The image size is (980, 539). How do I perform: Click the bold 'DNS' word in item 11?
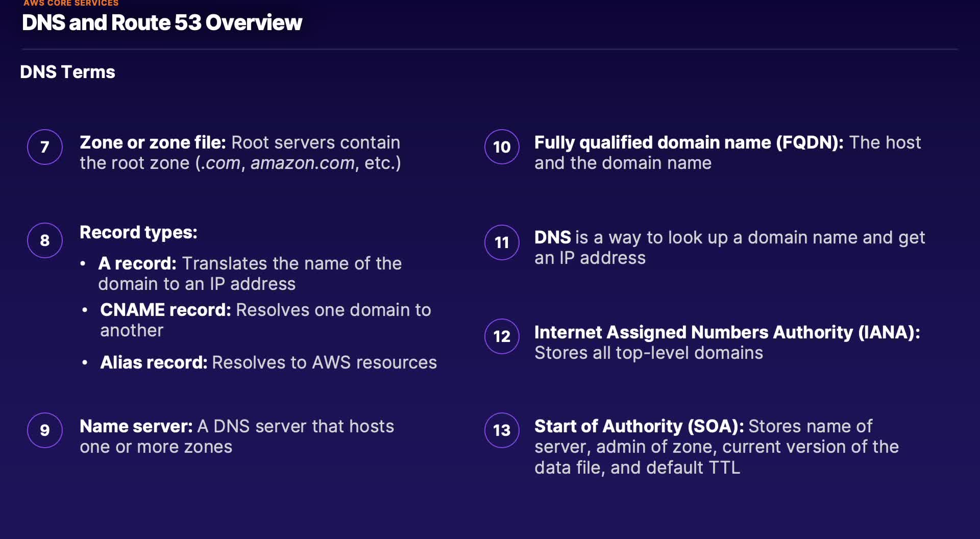pyautogui.click(x=552, y=237)
